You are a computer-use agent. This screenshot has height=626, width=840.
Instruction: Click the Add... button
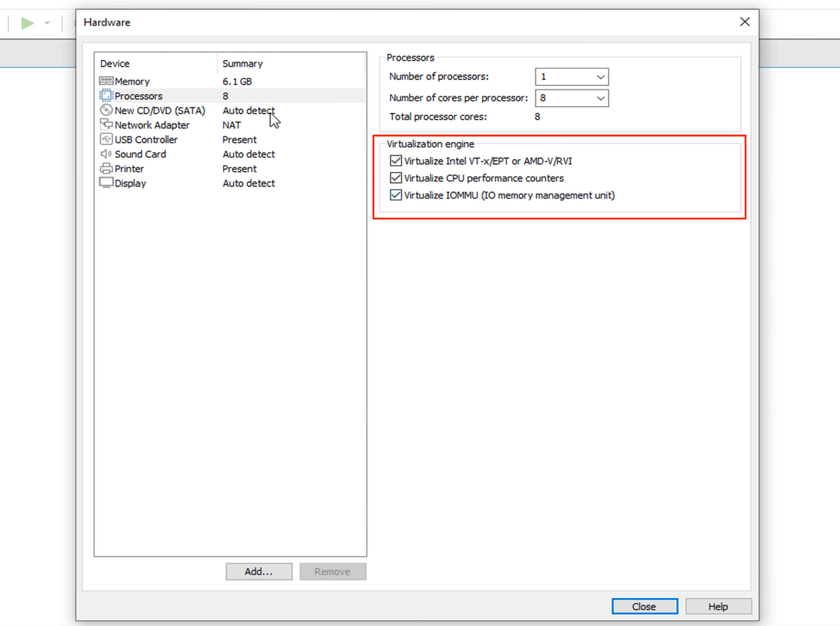click(x=259, y=571)
